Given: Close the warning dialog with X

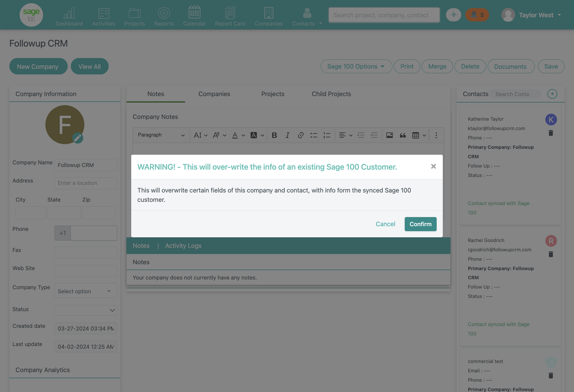Looking at the screenshot, I should point(433,166).
